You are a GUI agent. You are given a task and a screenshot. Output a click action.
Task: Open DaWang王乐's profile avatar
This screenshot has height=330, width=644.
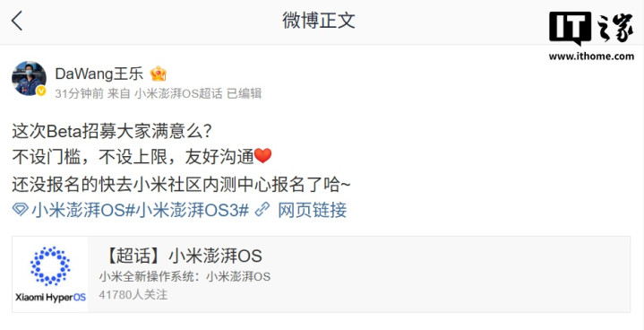(x=29, y=79)
